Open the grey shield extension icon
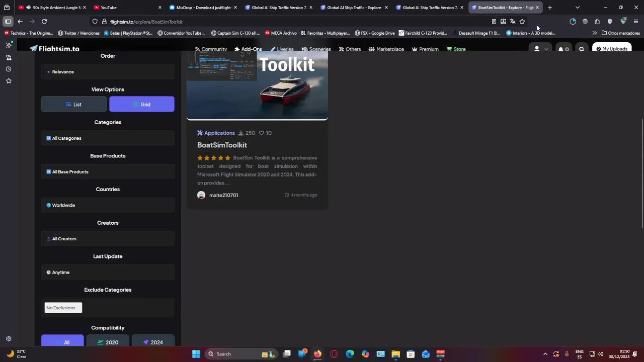The width and height of the screenshot is (644, 362). click(610, 22)
